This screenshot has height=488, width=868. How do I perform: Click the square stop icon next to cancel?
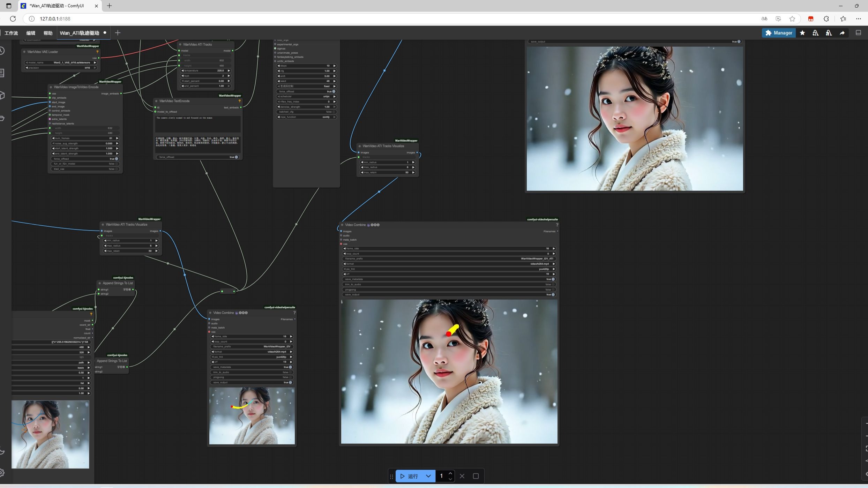click(476, 476)
